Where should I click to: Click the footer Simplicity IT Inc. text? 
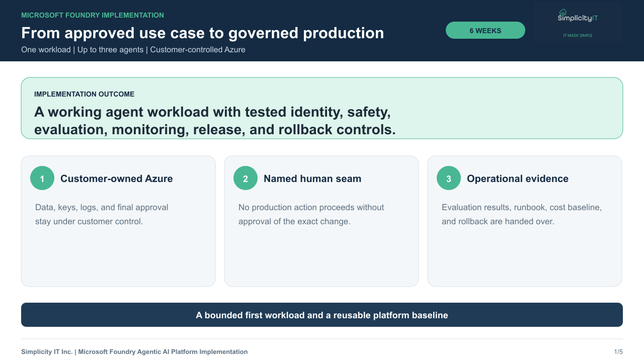(134, 352)
